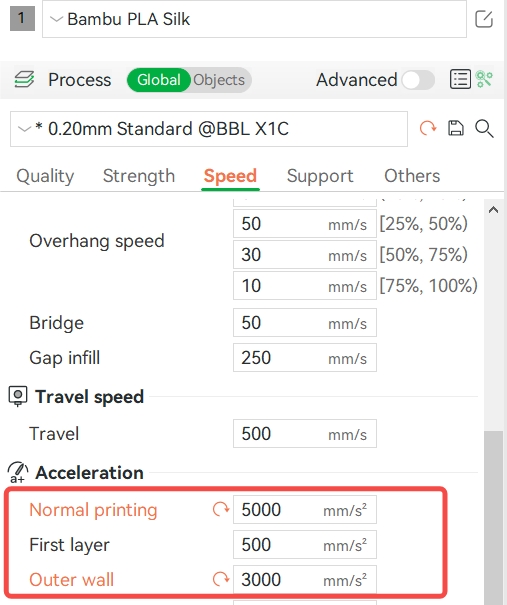This screenshot has width=507, height=605.
Task: Click the edit filament preset icon
Action: coord(483,19)
